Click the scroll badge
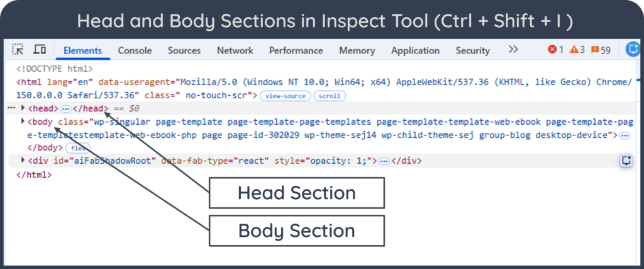This screenshot has height=269, width=644. tap(330, 96)
